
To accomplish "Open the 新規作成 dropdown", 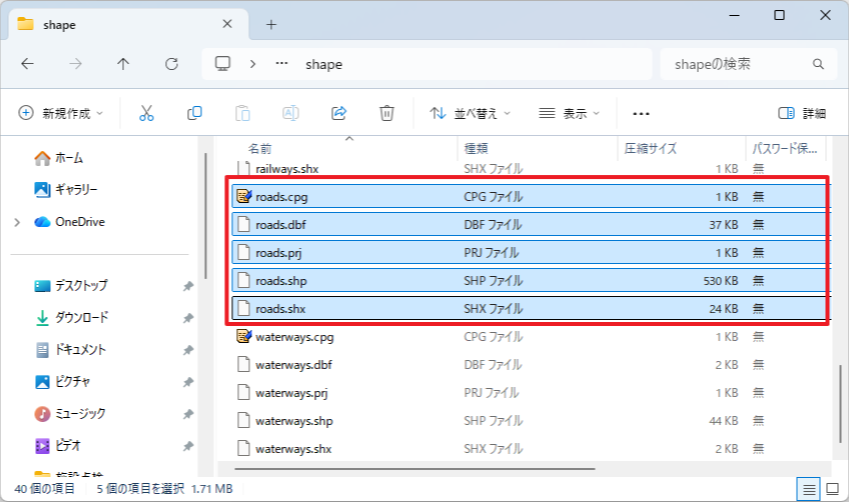I will [61, 113].
